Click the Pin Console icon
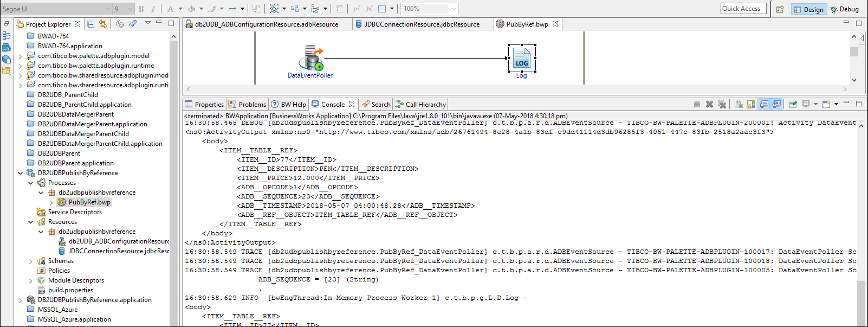Image resolution: width=868 pixels, height=327 pixels. 793,104
